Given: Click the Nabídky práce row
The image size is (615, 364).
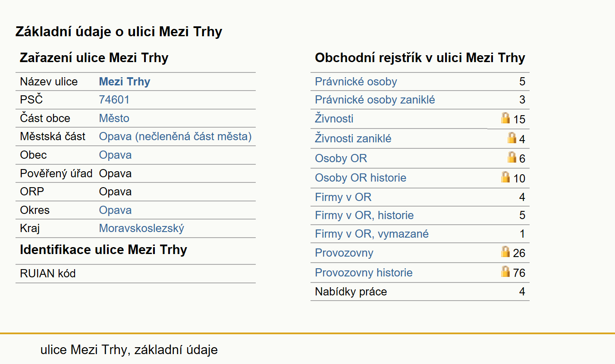Looking at the screenshot, I should pos(420,292).
